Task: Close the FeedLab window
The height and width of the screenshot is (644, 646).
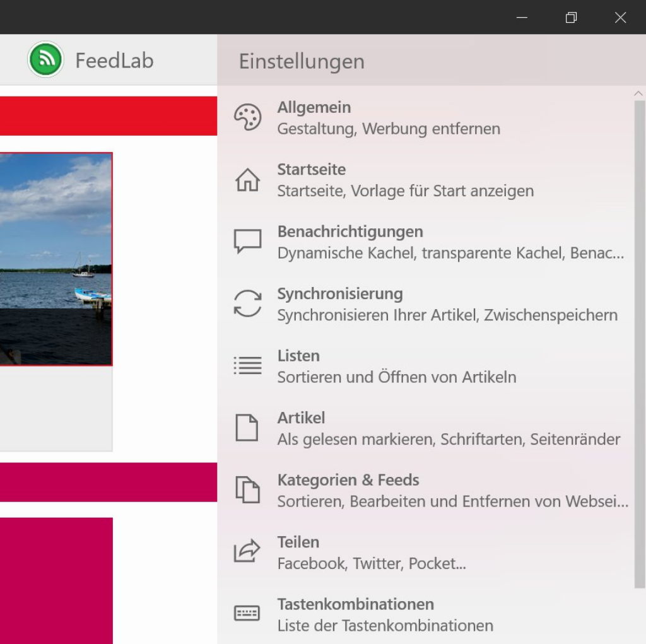Action: [621, 17]
